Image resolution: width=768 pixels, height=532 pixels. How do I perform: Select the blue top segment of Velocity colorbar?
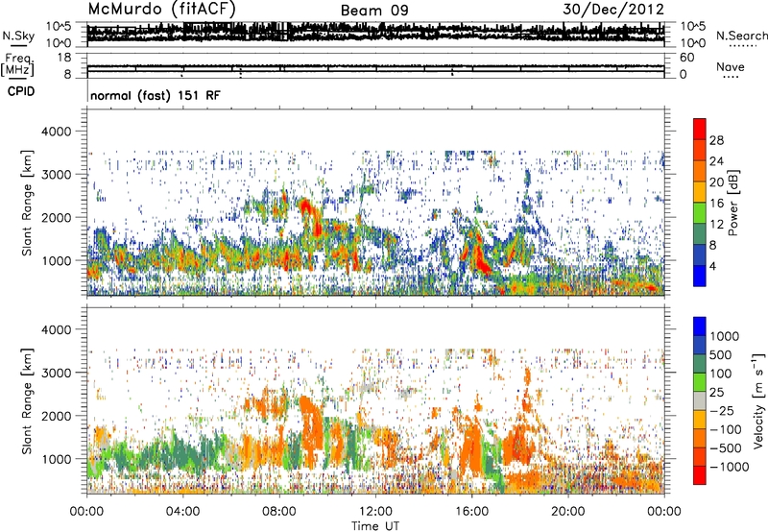700,326
